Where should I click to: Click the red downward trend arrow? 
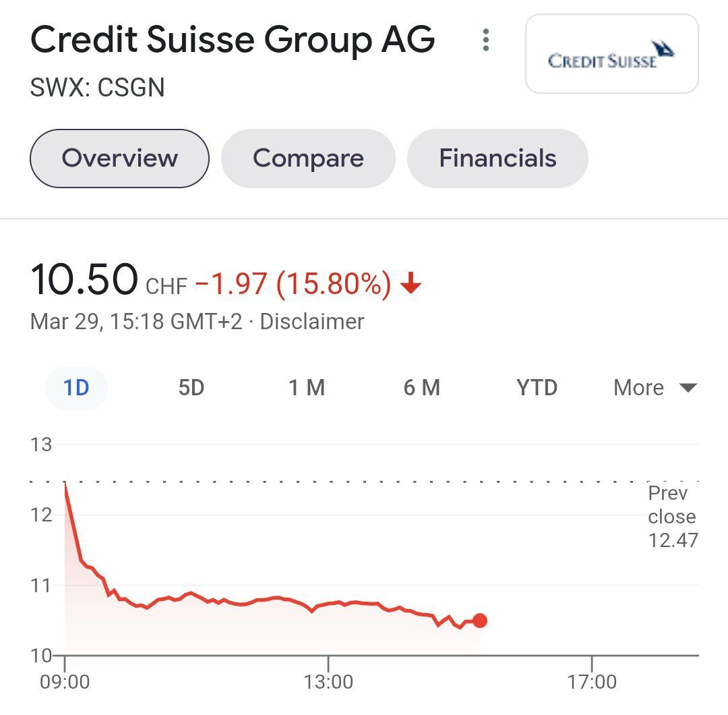(x=411, y=284)
